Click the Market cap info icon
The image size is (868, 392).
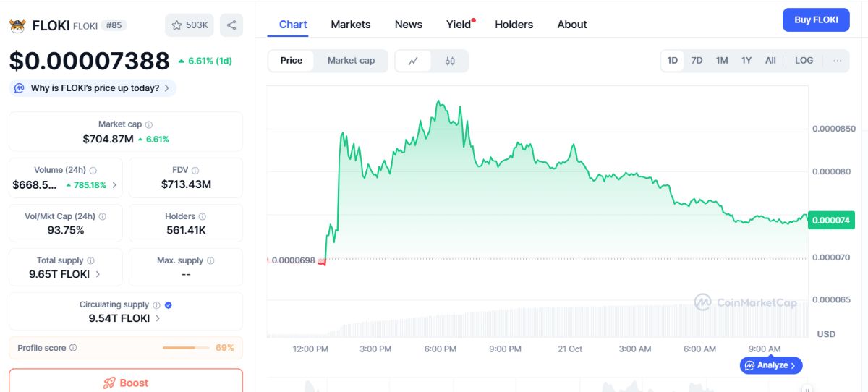coord(149,124)
